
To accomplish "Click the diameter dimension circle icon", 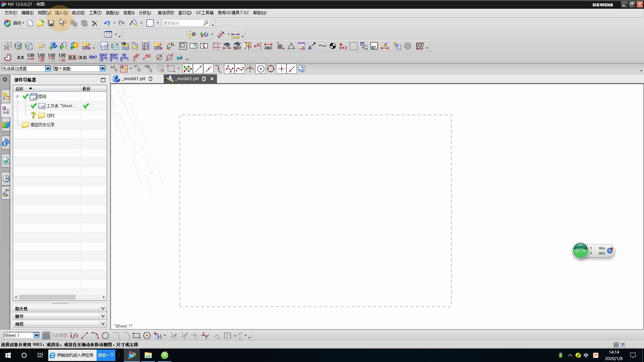I will click(x=159, y=57).
